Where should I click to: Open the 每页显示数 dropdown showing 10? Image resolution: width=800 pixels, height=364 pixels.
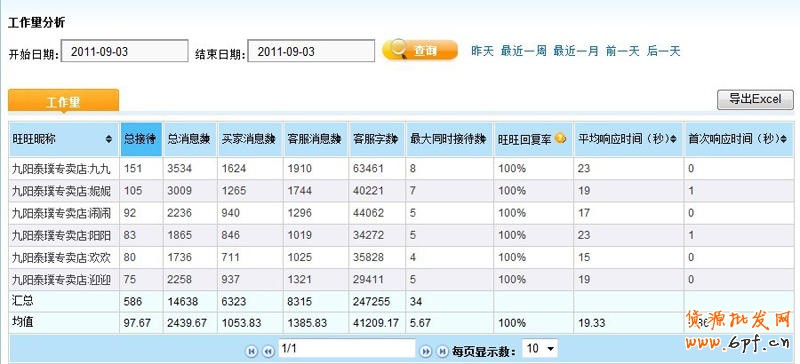tap(540, 349)
